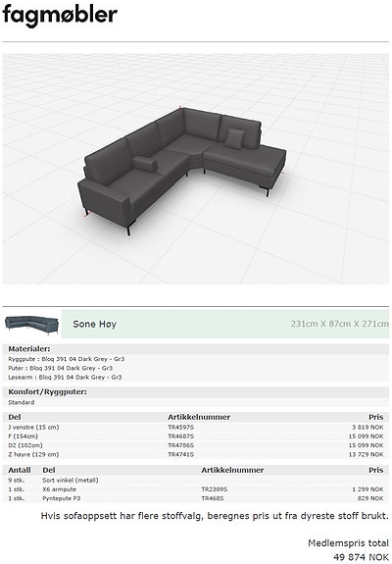The width and height of the screenshot is (392, 564).
Task: Select price 13 729 NOK
Action: pos(367,454)
